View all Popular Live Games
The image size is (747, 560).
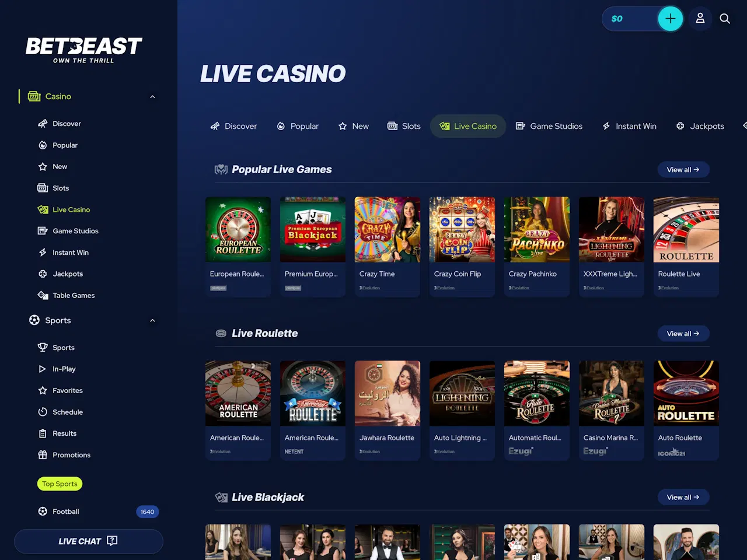pos(683,170)
